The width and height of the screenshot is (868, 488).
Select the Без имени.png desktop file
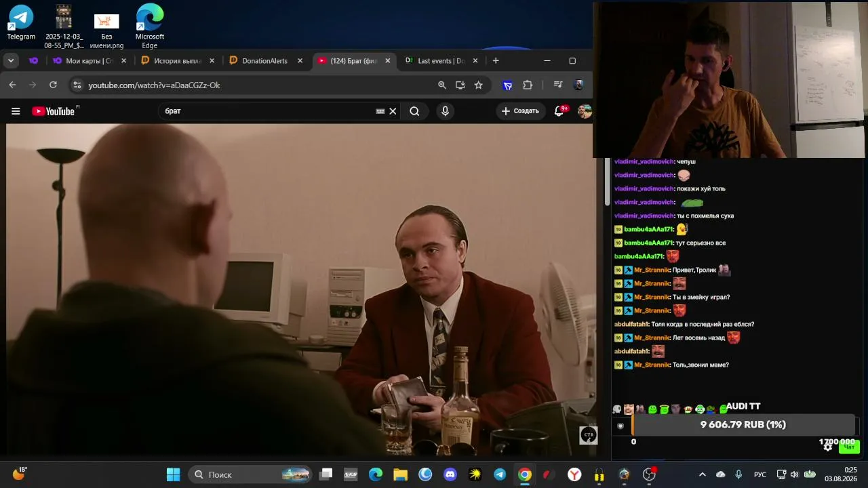click(x=106, y=31)
